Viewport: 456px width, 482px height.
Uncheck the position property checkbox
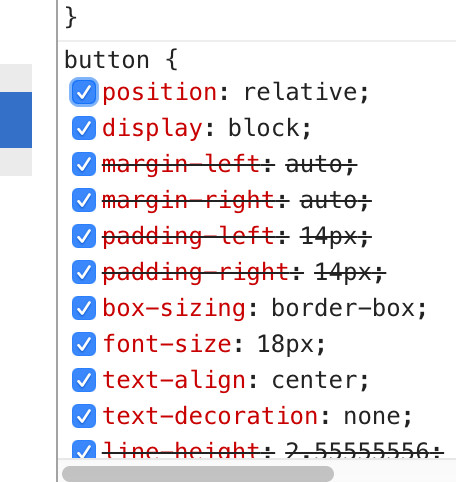point(84,92)
